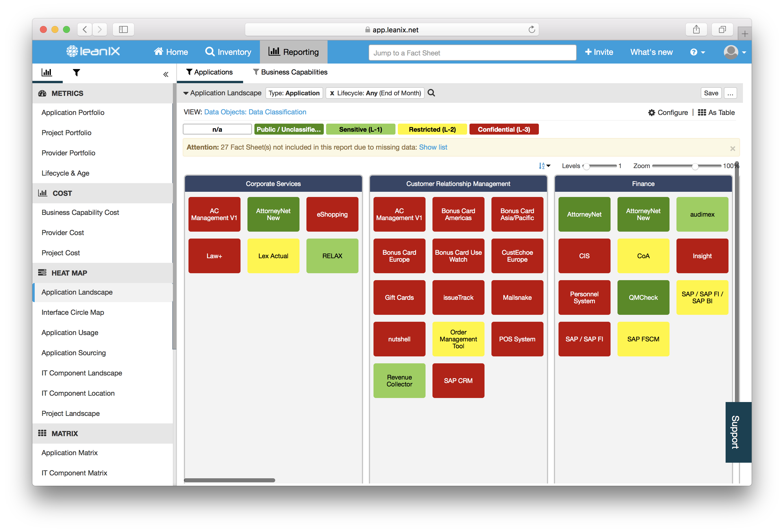The width and height of the screenshot is (784, 532).
Task: Click the HEAT MAP section icon
Action: click(x=42, y=272)
